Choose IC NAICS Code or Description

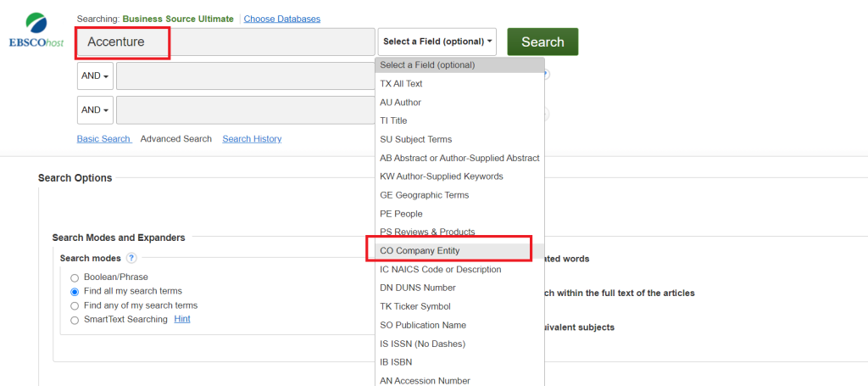pos(459,270)
